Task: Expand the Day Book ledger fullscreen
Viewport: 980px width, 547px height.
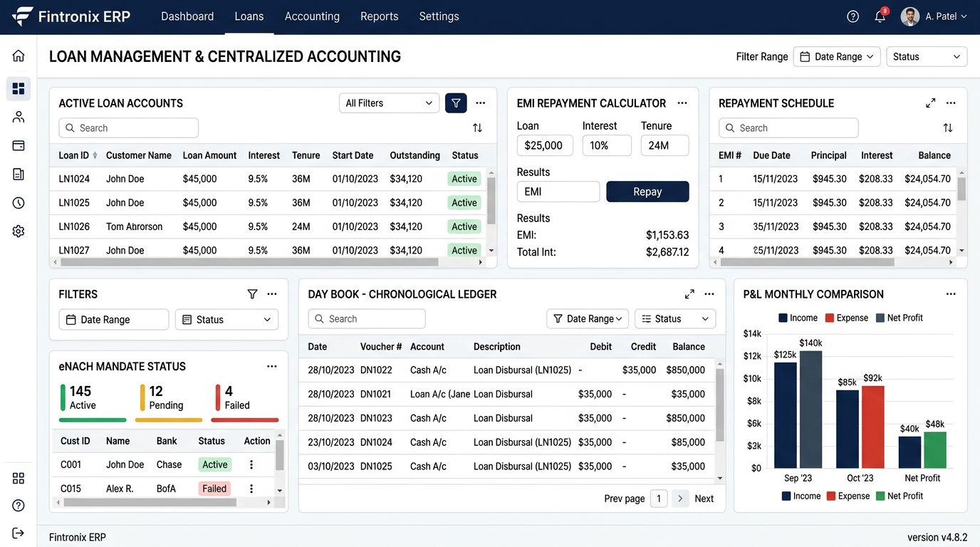Action: tap(689, 294)
